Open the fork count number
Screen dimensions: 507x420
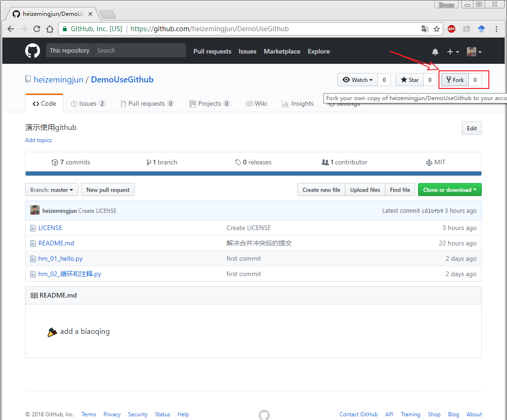coord(475,80)
